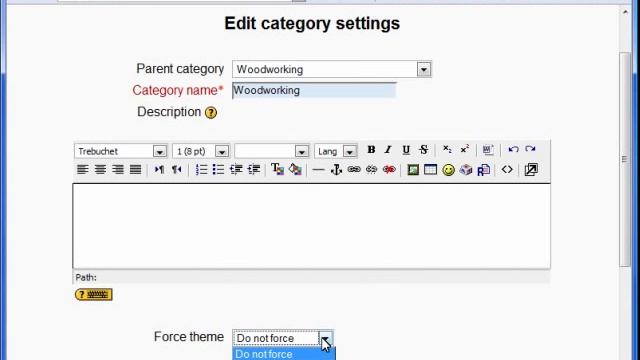
Task: Undo the last editor action
Action: (x=513, y=150)
